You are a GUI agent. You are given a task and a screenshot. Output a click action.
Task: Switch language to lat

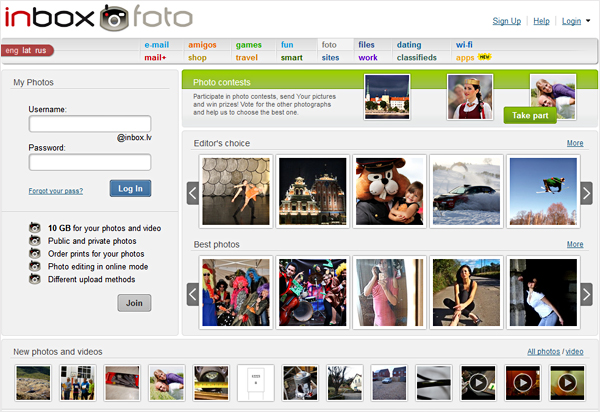click(27, 50)
